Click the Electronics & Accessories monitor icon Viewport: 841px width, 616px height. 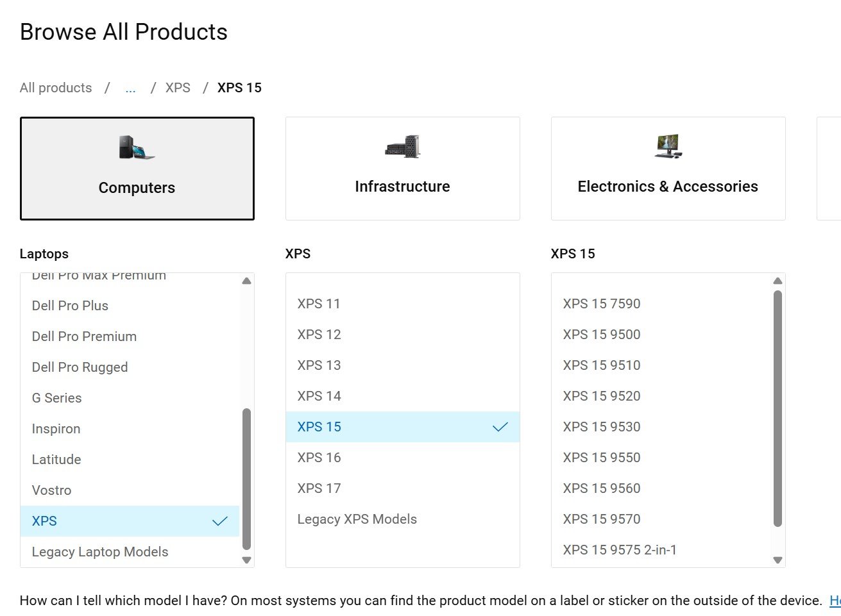[668, 146]
